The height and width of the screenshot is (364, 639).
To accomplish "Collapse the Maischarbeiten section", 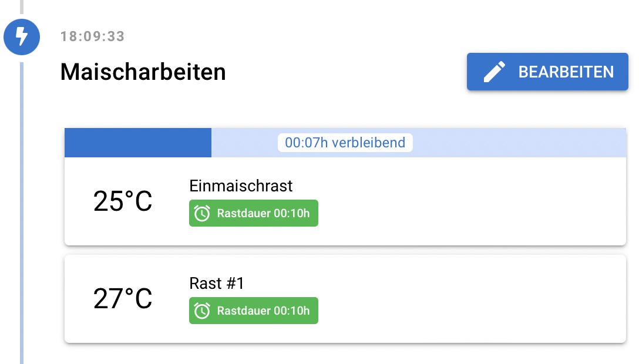I will [143, 72].
